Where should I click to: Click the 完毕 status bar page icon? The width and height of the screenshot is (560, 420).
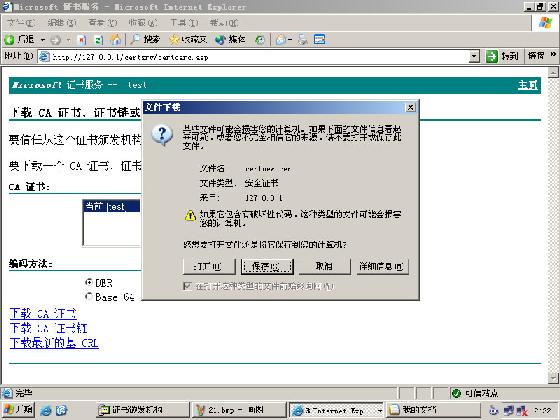click(x=7, y=393)
